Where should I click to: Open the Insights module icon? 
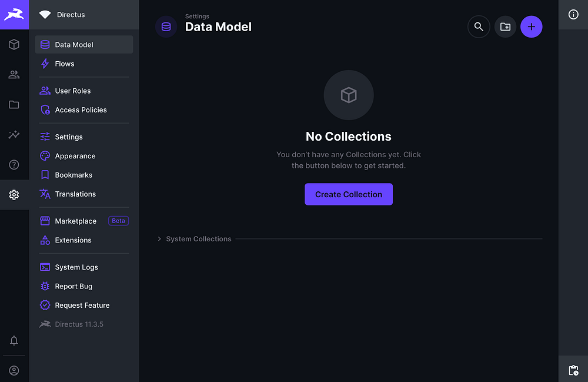point(14,135)
